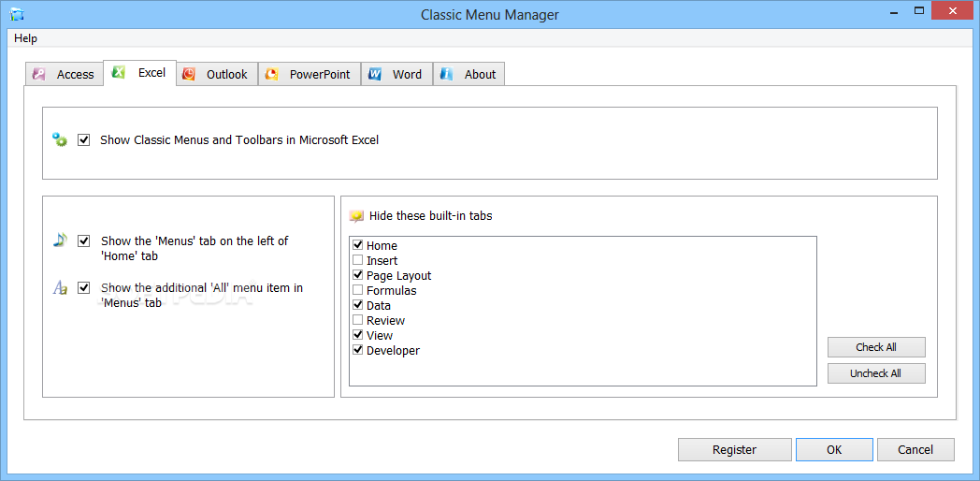Uncheck the Home tab checkbox
The image size is (980, 481).
tap(358, 245)
